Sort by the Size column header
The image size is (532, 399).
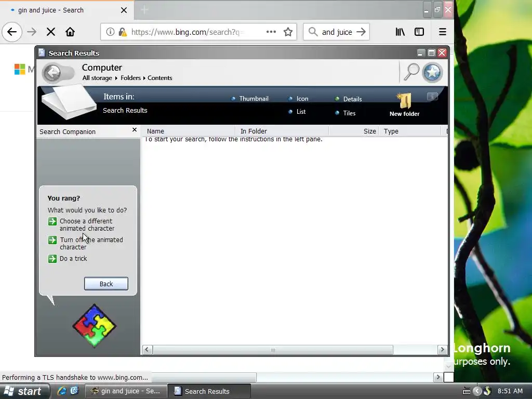tap(353, 131)
